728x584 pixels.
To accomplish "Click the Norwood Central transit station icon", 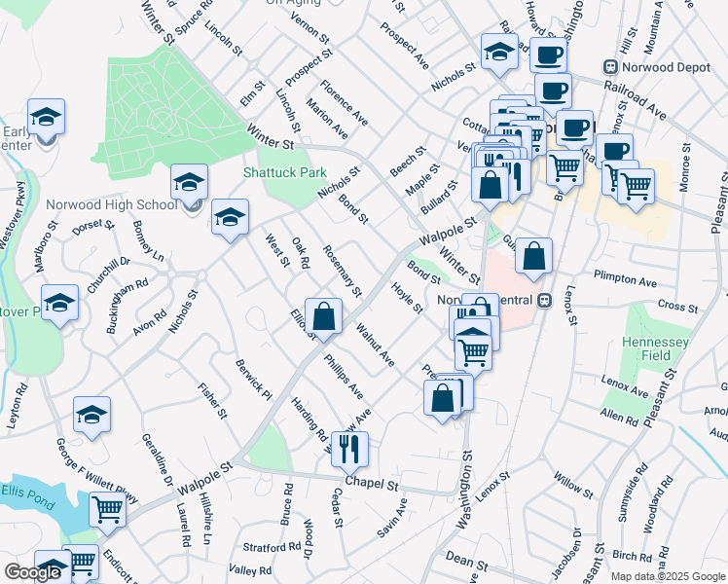I will tap(545, 301).
